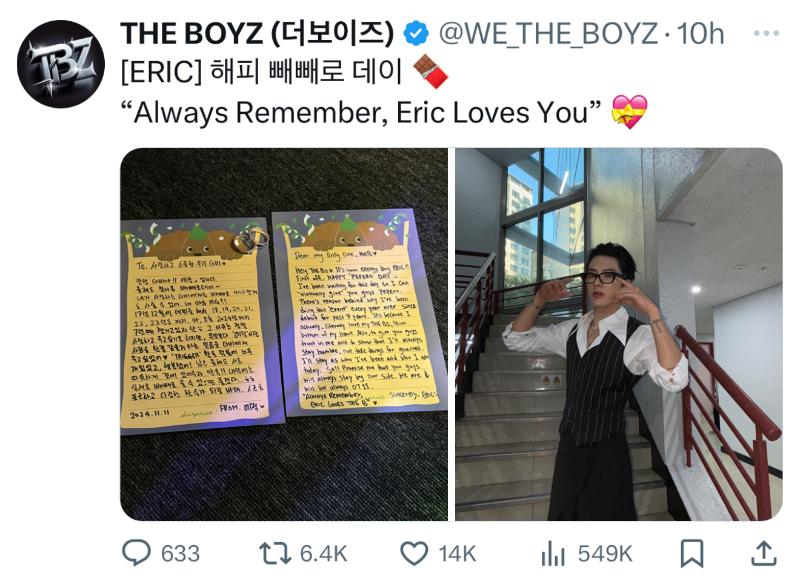
Task: Open the view analytics bar icon
Action: 553,553
